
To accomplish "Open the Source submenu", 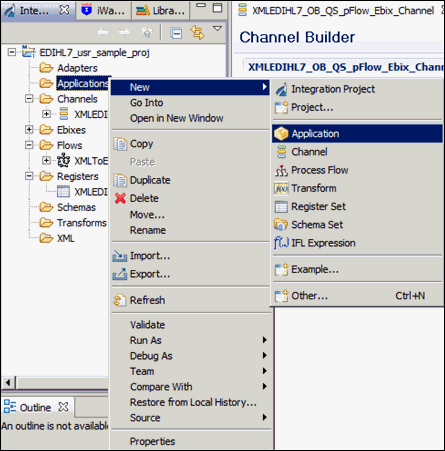I will [x=190, y=418].
